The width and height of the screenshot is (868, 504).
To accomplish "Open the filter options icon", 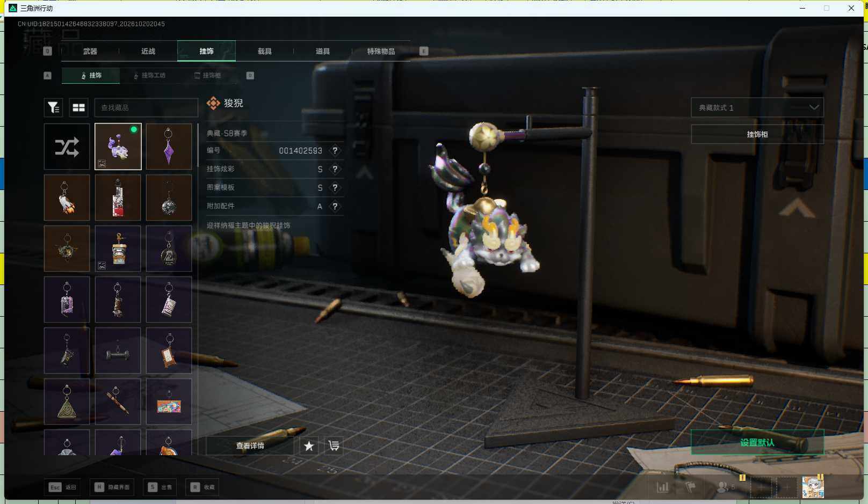I will (53, 107).
